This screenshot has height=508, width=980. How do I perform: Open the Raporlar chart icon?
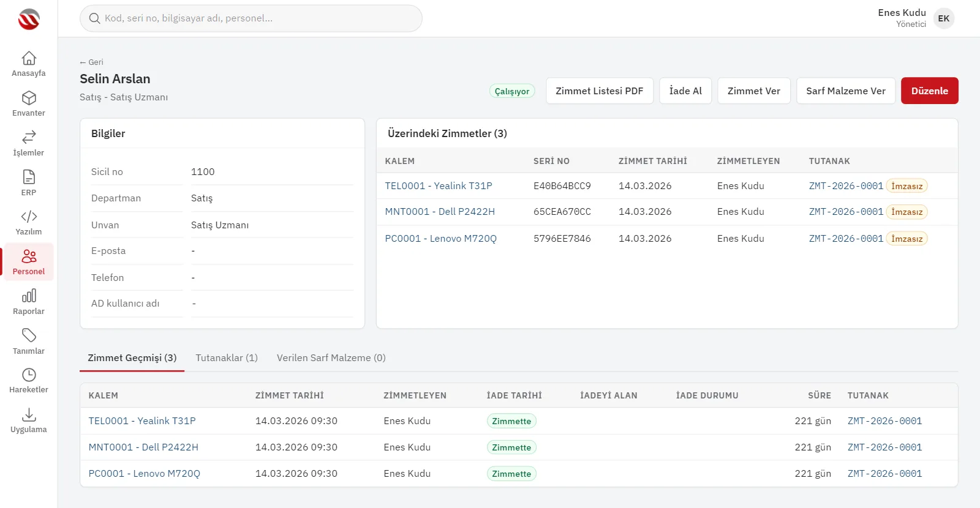(x=29, y=296)
